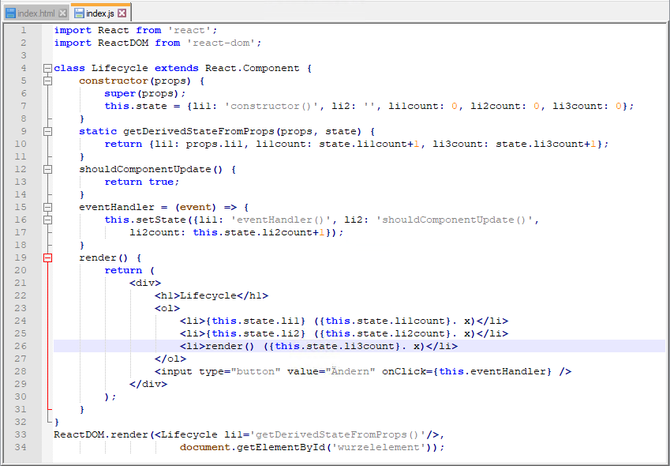Click 'React.Component' in the class declaration
Image resolution: width=670 pixels, height=466 pixels.
[252, 68]
